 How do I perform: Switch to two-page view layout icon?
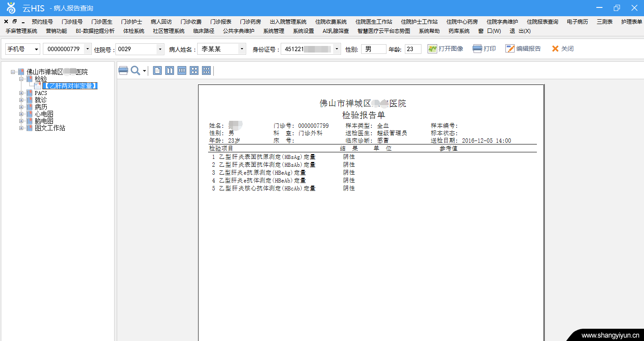pos(170,70)
